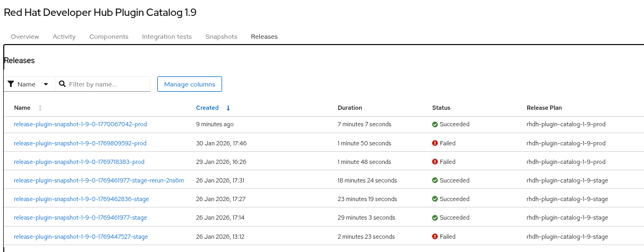Click the Succeeded icon for stage-rerun-2ns6m release
Screen dimensions: 644x252
coord(435,180)
